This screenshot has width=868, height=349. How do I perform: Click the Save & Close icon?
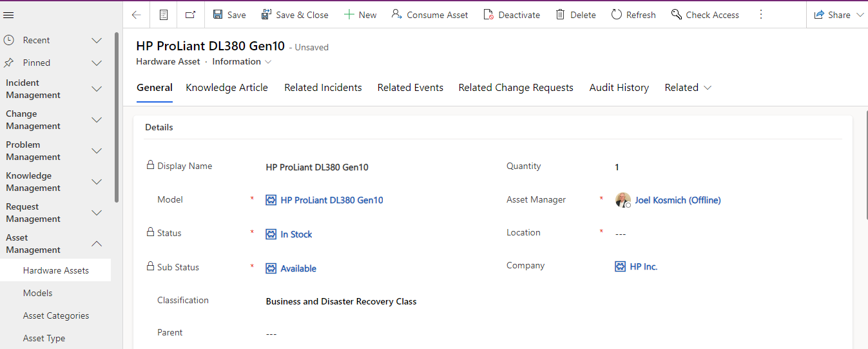[x=266, y=14]
